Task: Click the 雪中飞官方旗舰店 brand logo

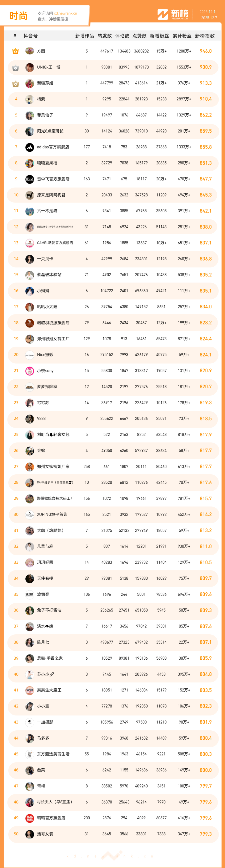Action: pyautogui.click(x=30, y=179)
